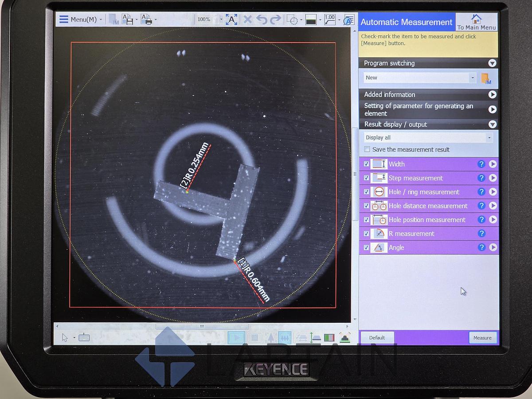The image size is (532, 399).
Task: Uncheck the R measurement checkbox
Action: tap(366, 234)
